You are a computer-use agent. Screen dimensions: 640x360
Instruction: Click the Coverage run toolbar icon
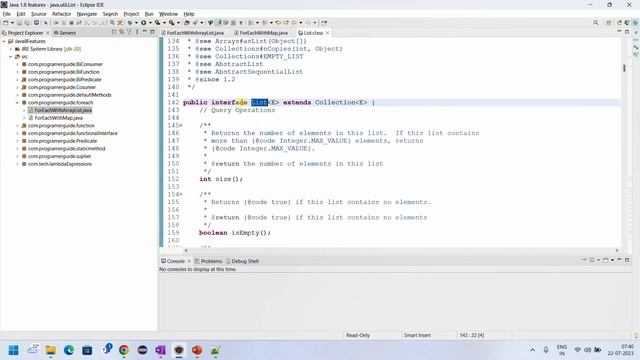pyautogui.click(x=157, y=23)
